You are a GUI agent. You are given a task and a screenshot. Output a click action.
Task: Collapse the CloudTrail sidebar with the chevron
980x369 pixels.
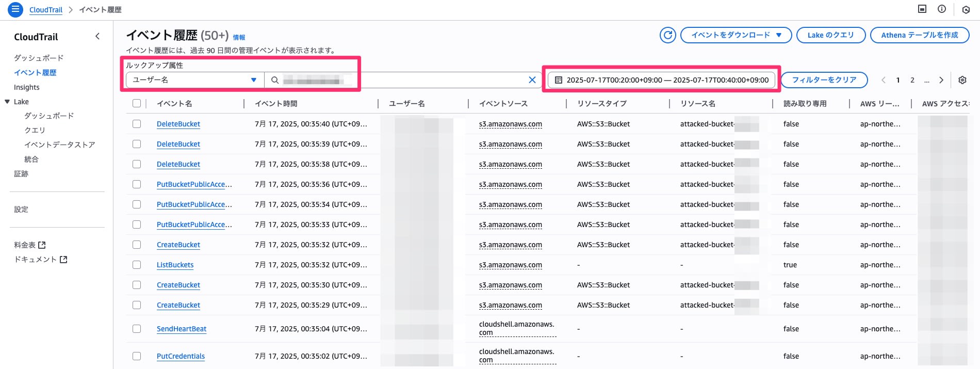97,36
